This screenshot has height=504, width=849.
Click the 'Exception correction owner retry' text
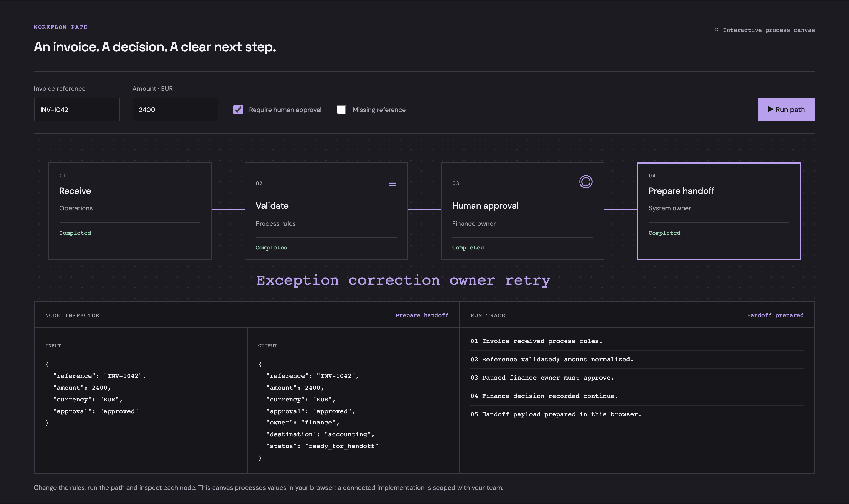[403, 281]
